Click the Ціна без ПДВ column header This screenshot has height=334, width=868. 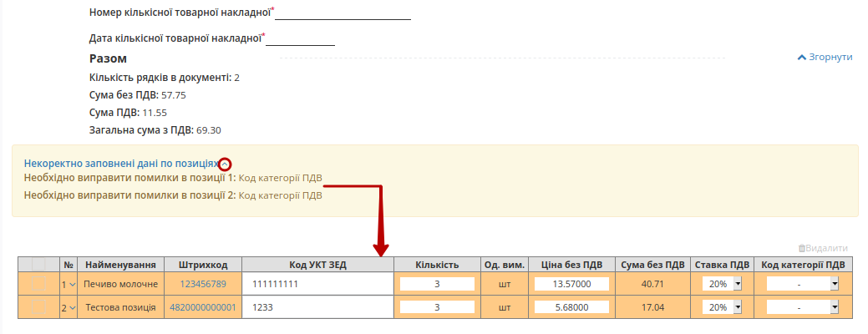tap(571, 265)
